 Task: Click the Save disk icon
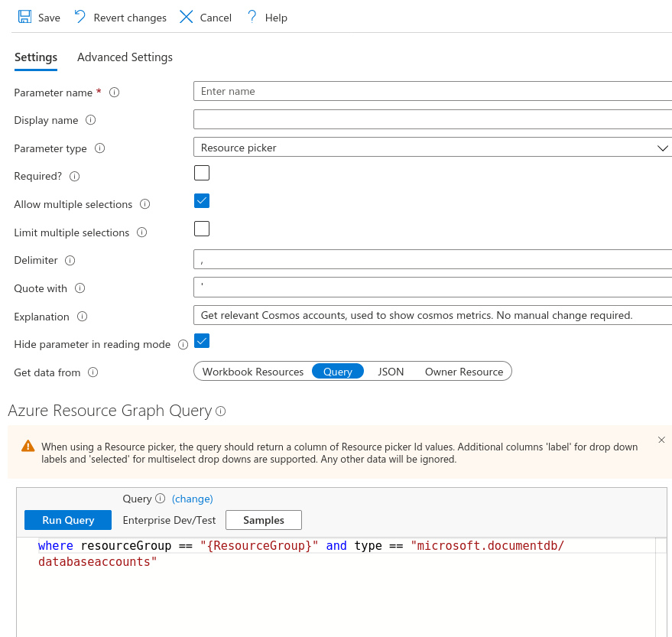tap(24, 17)
